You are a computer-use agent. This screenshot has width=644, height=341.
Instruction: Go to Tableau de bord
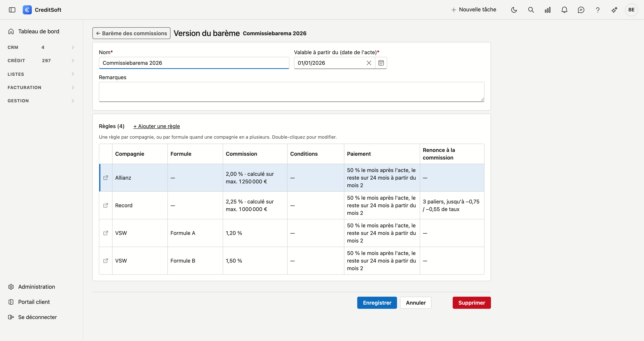click(38, 31)
